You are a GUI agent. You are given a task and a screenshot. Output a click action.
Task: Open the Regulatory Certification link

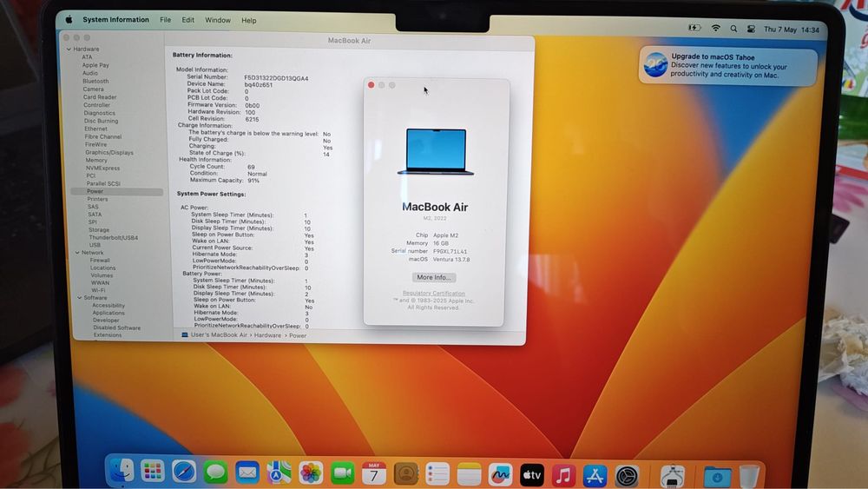pyautogui.click(x=433, y=293)
